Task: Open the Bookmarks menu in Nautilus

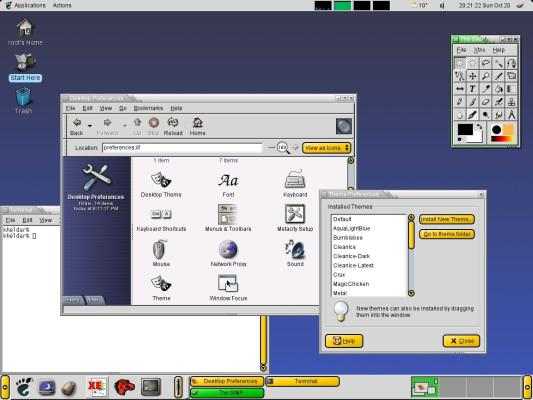Action: click(x=148, y=108)
